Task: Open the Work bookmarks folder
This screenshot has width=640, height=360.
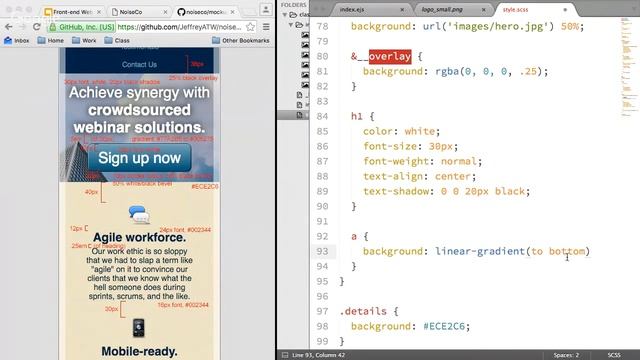Action: 84,40
